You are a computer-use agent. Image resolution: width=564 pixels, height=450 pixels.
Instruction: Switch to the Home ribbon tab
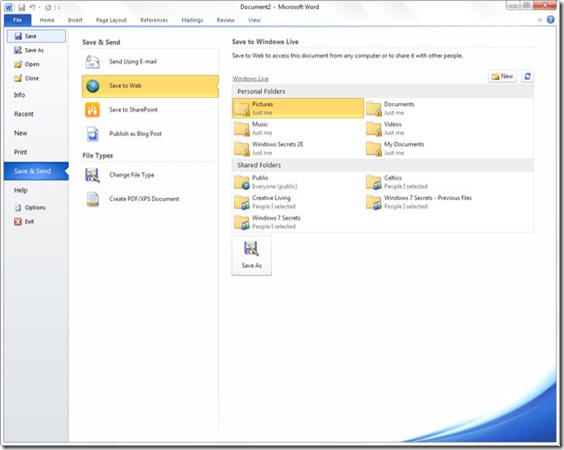47,20
